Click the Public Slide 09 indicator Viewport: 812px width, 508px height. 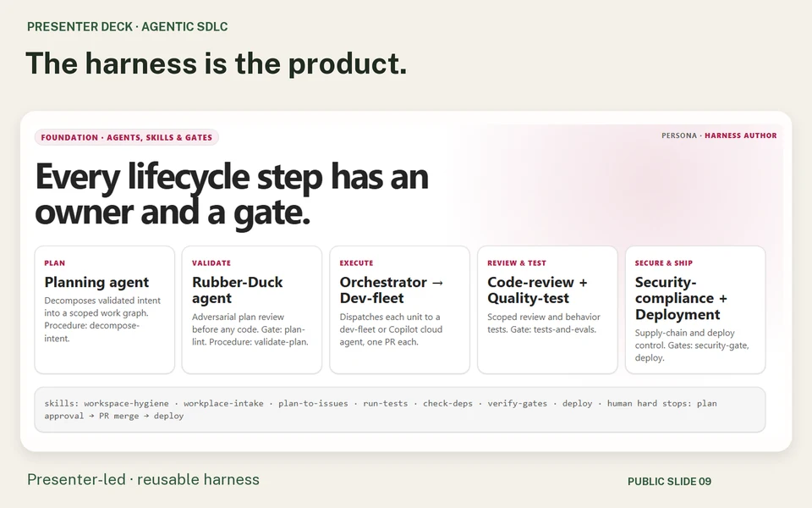pyautogui.click(x=669, y=482)
